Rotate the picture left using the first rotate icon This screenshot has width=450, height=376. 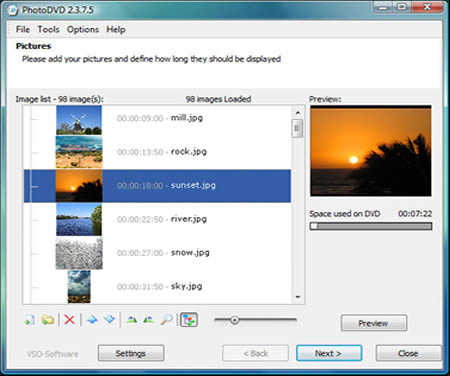tap(132, 320)
